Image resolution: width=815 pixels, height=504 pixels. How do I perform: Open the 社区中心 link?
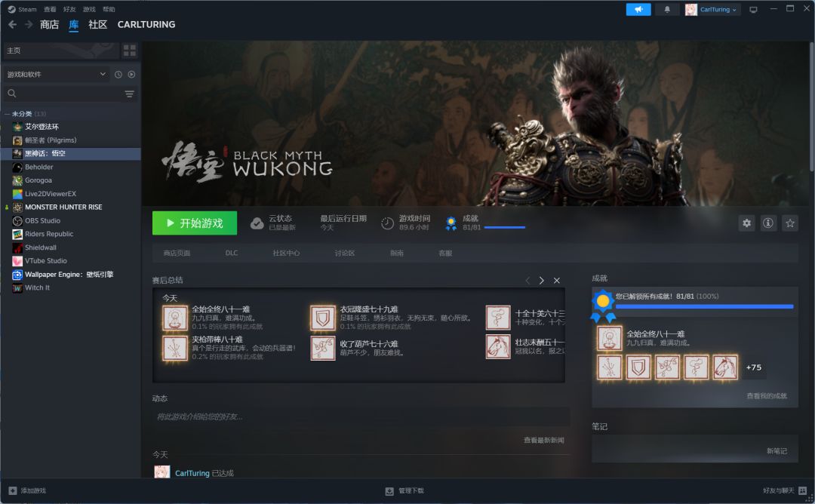click(286, 253)
